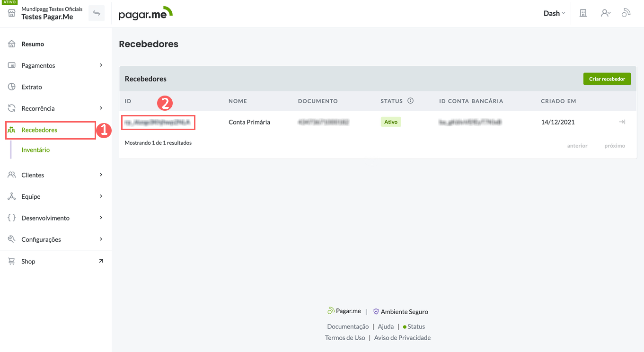Click the Resumo home icon
The image size is (644, 352).
12,44
